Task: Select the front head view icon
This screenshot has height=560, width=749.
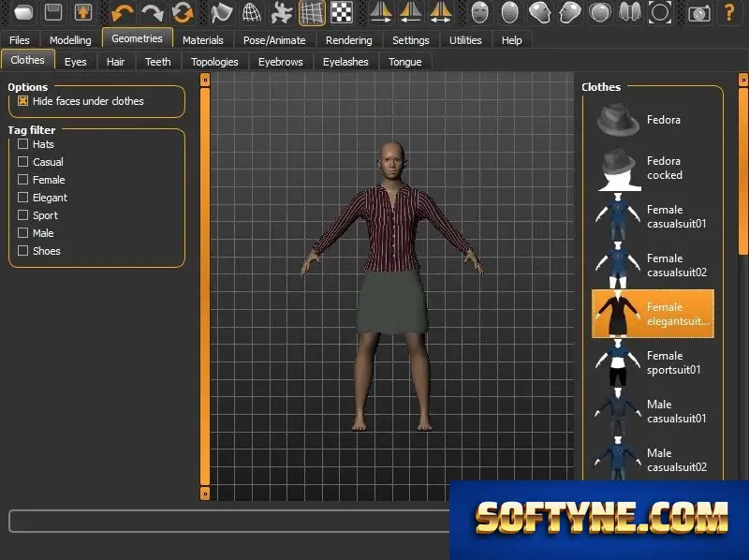Action: pos(479,13)
